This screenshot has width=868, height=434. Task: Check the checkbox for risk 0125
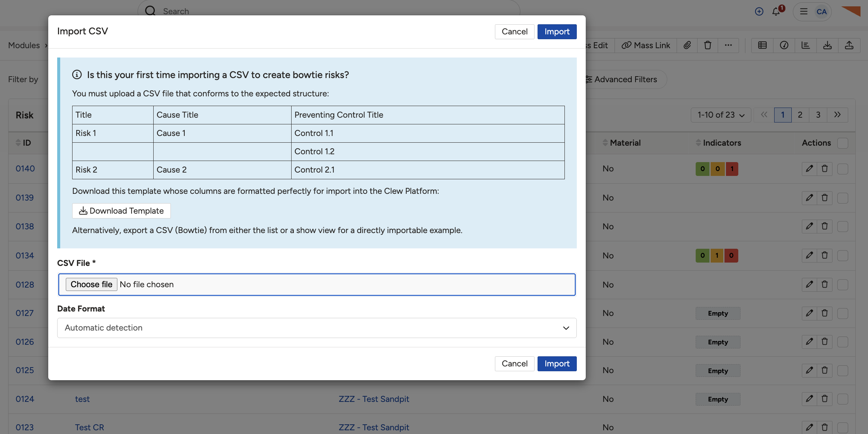point(843,371)
